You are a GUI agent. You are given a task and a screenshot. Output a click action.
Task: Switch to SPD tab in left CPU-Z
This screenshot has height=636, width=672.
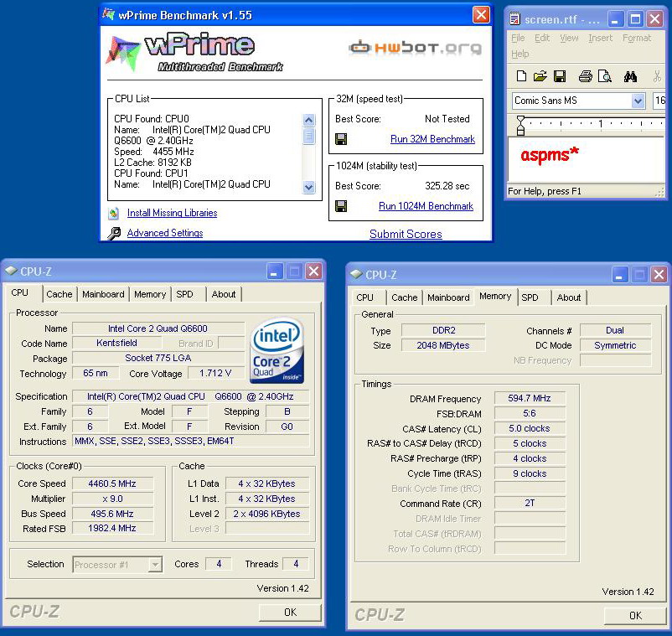(184, 294)
